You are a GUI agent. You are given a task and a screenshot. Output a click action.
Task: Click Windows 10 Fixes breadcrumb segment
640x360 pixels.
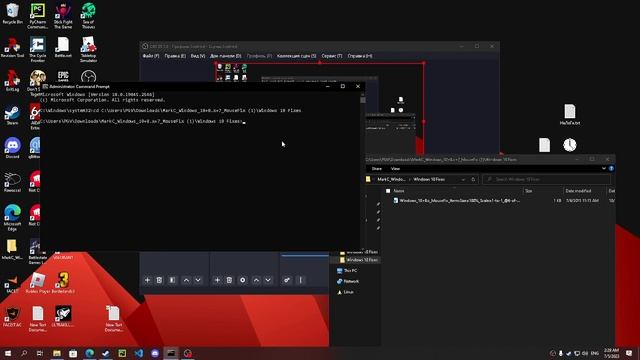429,179
